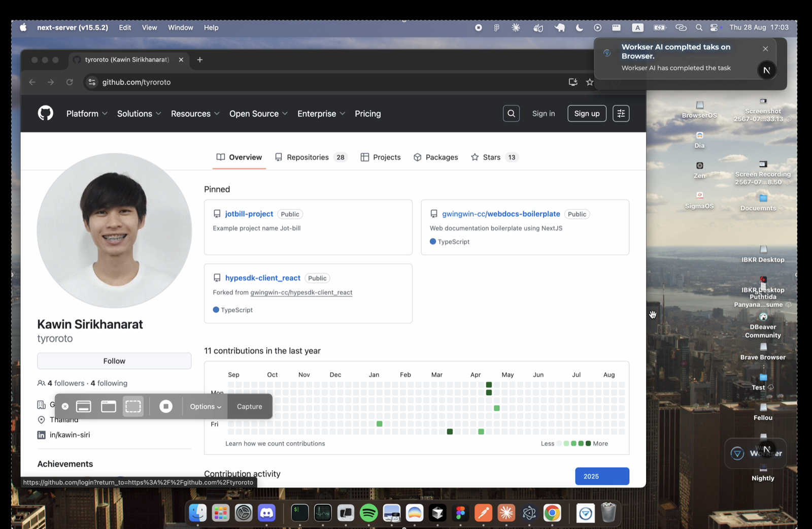Screen dimensions: 812x529
Task: Follow the tyroroto user
Action: [x=114, y=361]
